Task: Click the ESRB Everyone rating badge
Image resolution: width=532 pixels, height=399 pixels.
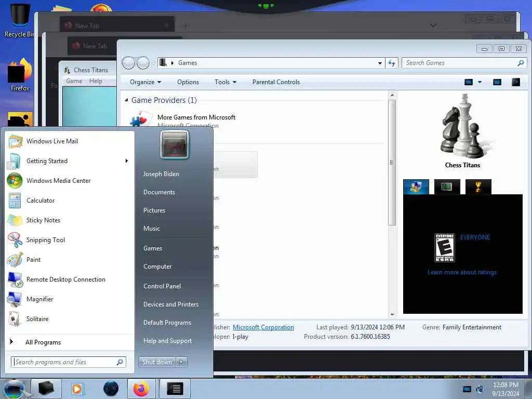Action: 445,248
